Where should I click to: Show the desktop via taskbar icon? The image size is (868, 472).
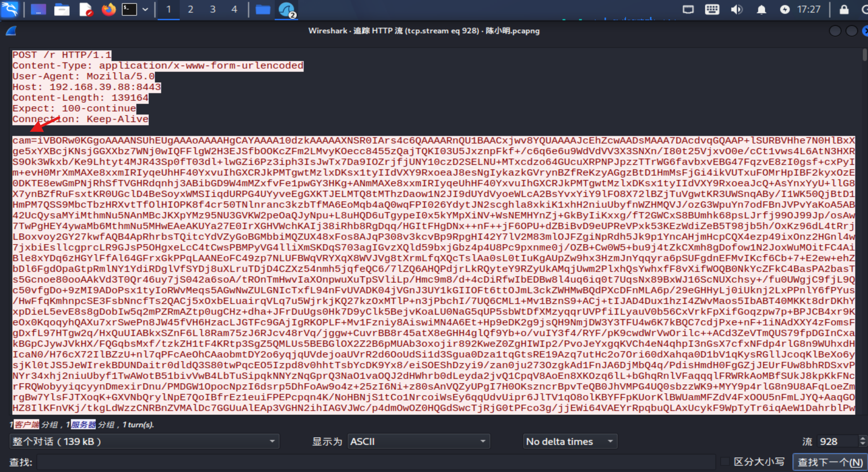38,9
